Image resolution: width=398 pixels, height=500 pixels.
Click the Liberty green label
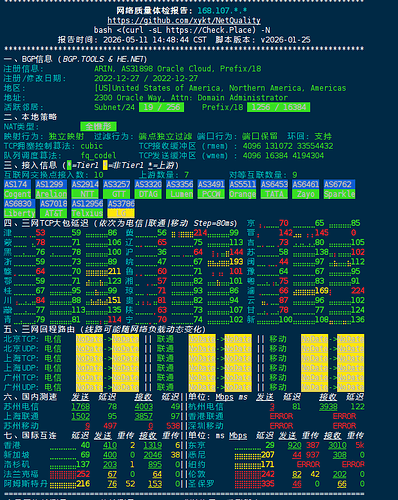point(20,213)
